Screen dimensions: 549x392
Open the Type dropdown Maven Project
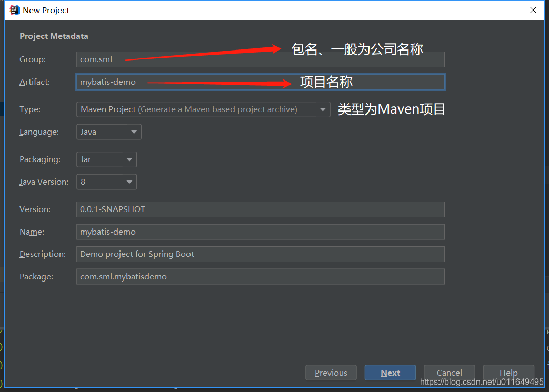point(203,109)
